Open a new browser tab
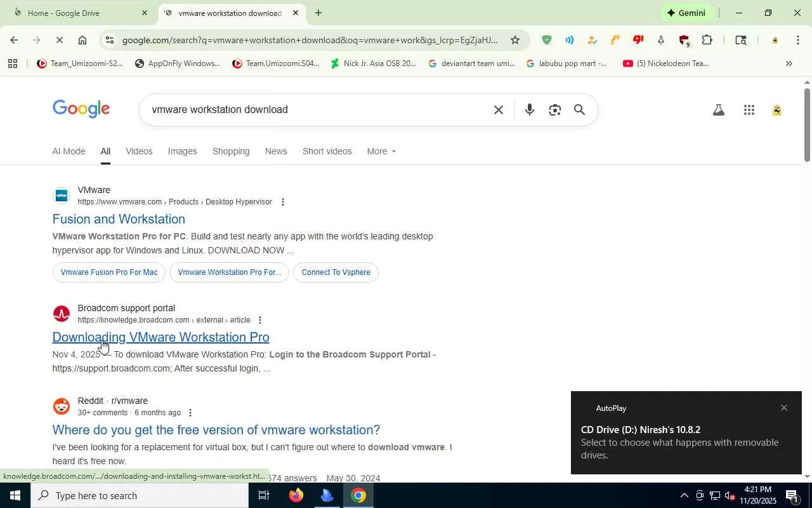The height and width of the screenshot is (508, 812). pos(318,13)
